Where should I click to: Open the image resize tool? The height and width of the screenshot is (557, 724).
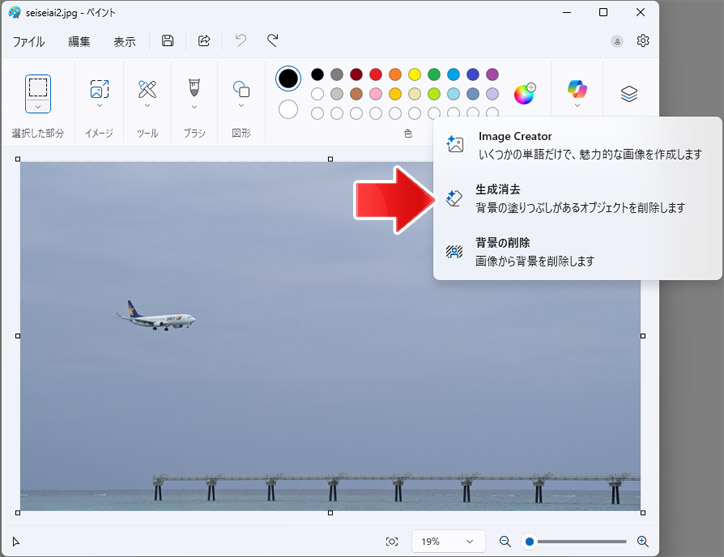click(x=100, y=89)
